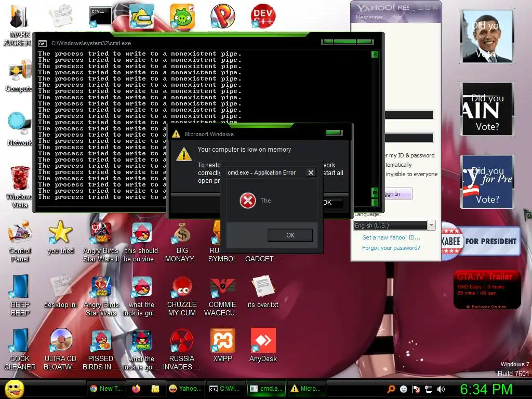Open 'this should be on vine...' icon
Viewport: 532px width, 399px height.
141,242
